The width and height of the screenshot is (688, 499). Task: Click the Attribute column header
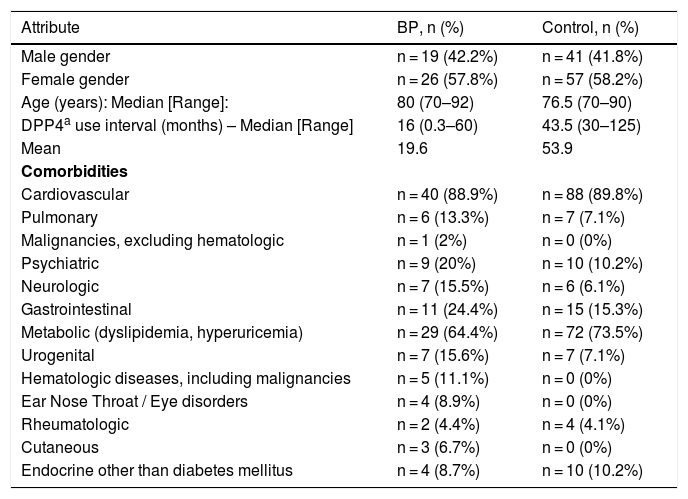pyautogui.click(x=50, y=27)
